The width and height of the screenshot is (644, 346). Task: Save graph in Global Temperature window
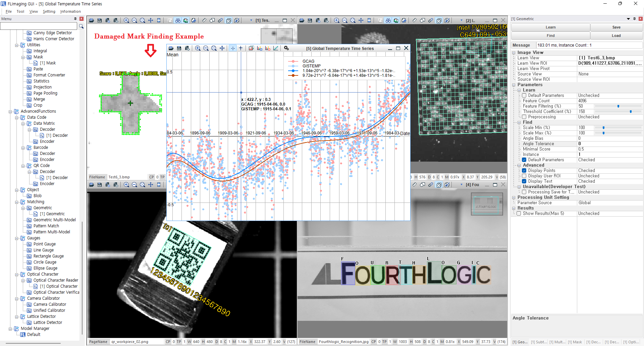[179, 48]
